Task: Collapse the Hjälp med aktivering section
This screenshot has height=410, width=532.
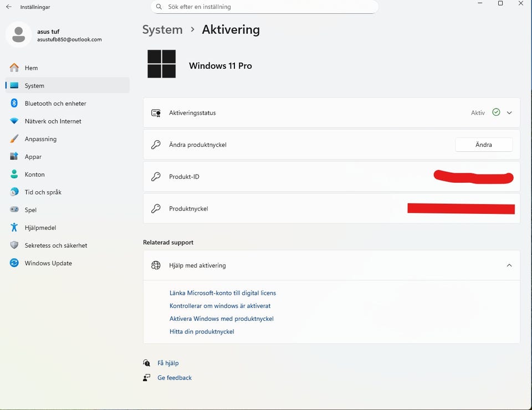Action: [x=509, y=265]
